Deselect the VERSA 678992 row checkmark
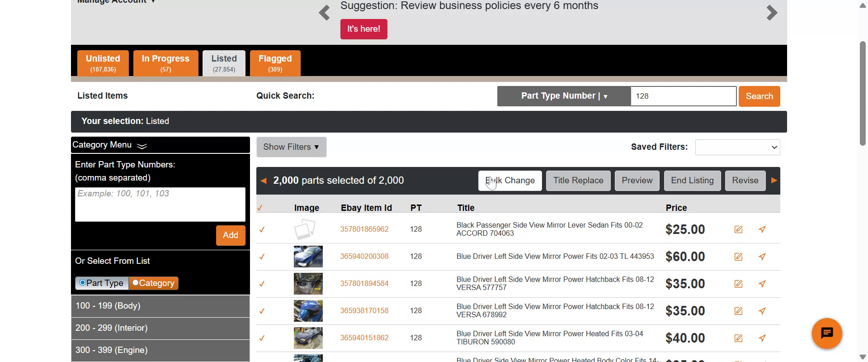Image resolution: width=868 pixels, height=362 pixels. coord(262,311)
